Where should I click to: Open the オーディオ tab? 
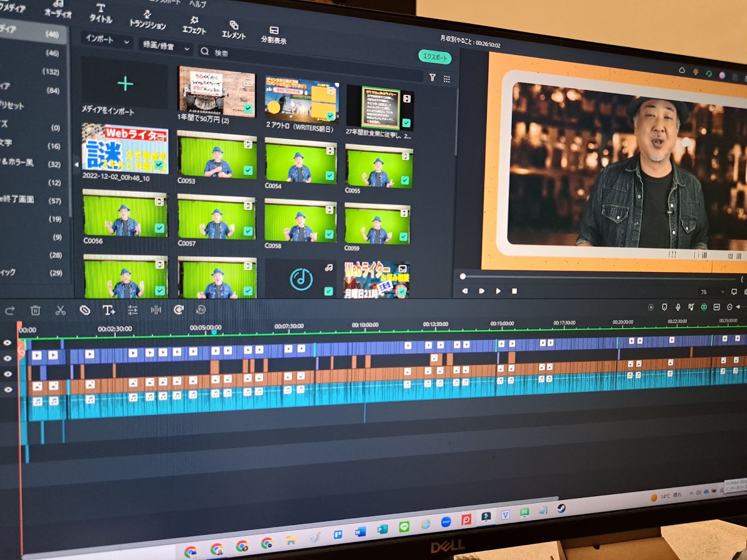click(x=58, y=9)
